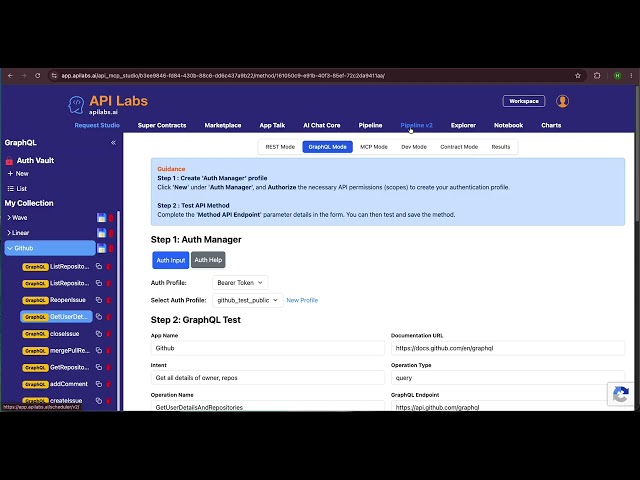Delete the GetUserDet... method
Viewport: 640px width, 480px height.
[x=109, y=317]
